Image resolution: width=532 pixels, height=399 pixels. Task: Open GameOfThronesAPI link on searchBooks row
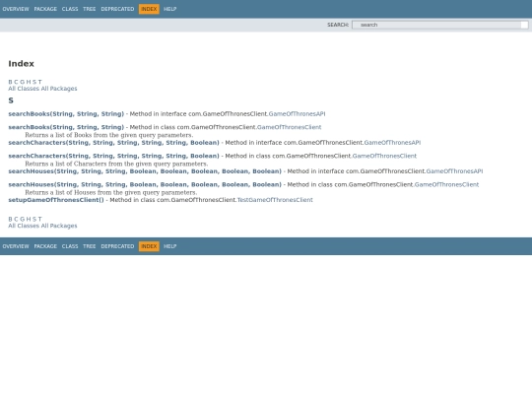point(297,114)
